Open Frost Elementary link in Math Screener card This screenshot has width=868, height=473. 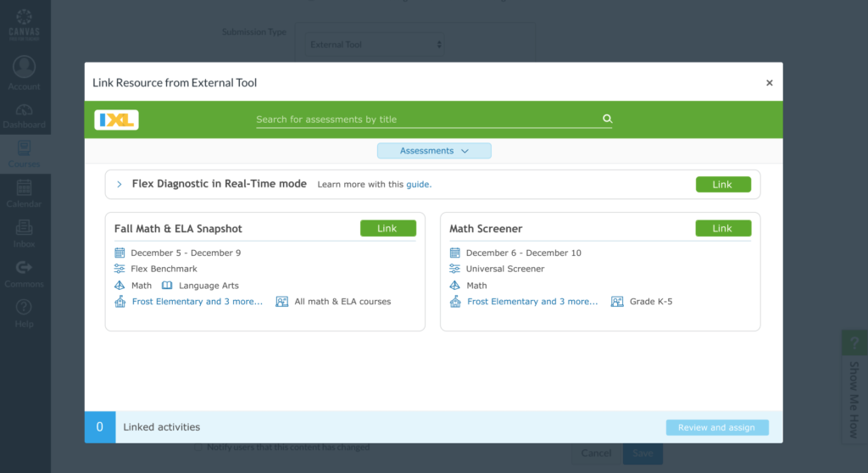tap(532, 301)
